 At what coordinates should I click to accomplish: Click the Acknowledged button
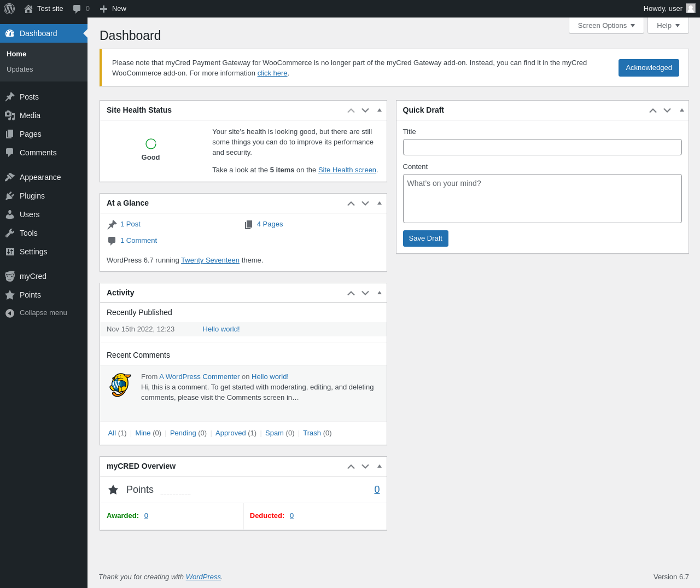point(649,68)
